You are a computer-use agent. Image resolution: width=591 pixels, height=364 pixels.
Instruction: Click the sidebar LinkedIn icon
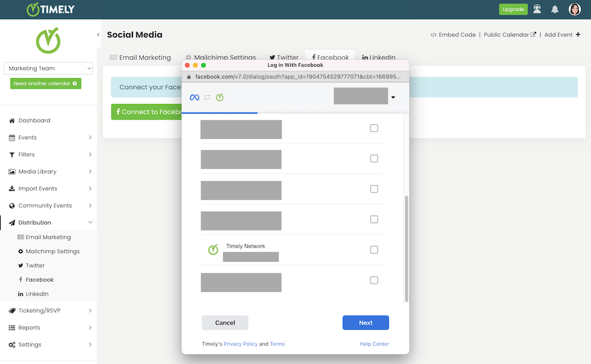pyautogui.click(x=21, y=294)
